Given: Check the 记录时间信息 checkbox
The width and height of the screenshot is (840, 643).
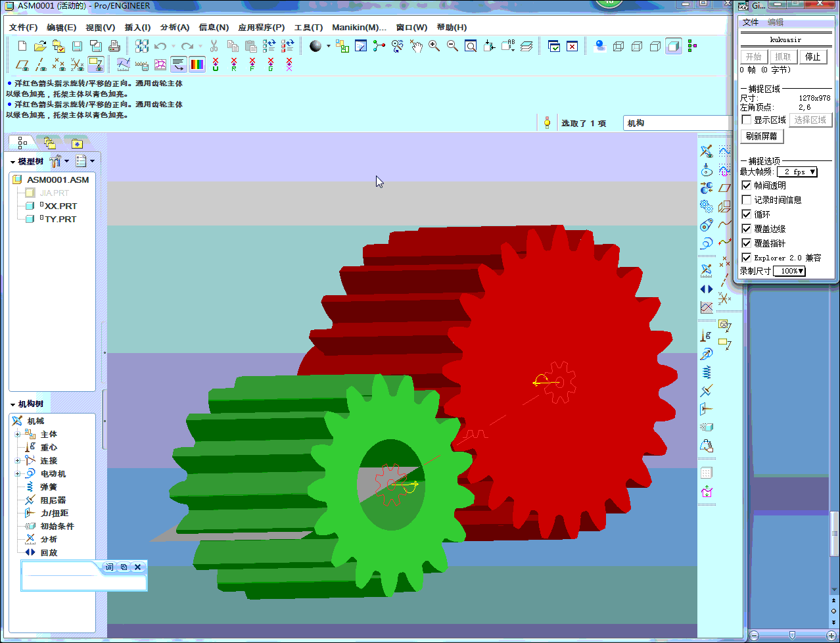Looking at the screenshot, I should (x=747, y=200).
